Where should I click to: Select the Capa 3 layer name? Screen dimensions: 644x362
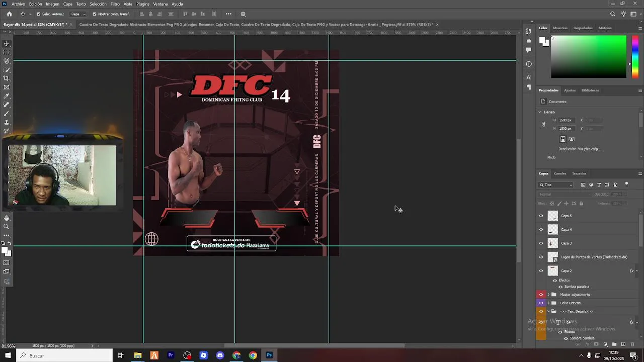(567, 243)
